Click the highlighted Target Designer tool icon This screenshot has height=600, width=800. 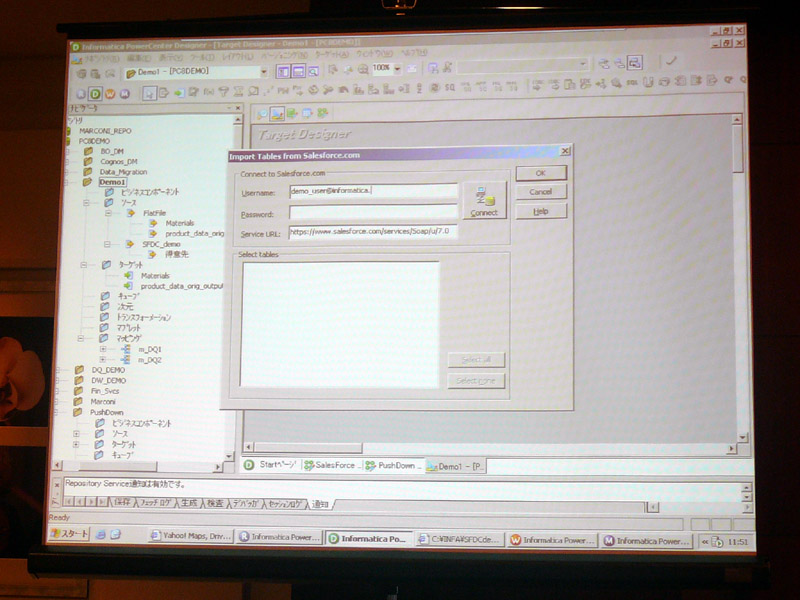point(277,114)
